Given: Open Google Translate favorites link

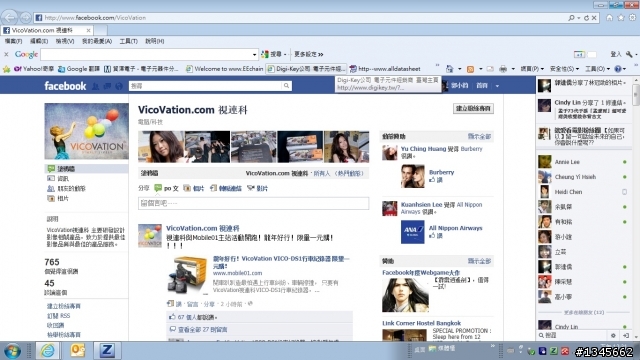Looking at the screenshot, I should (x=79, y=69).
